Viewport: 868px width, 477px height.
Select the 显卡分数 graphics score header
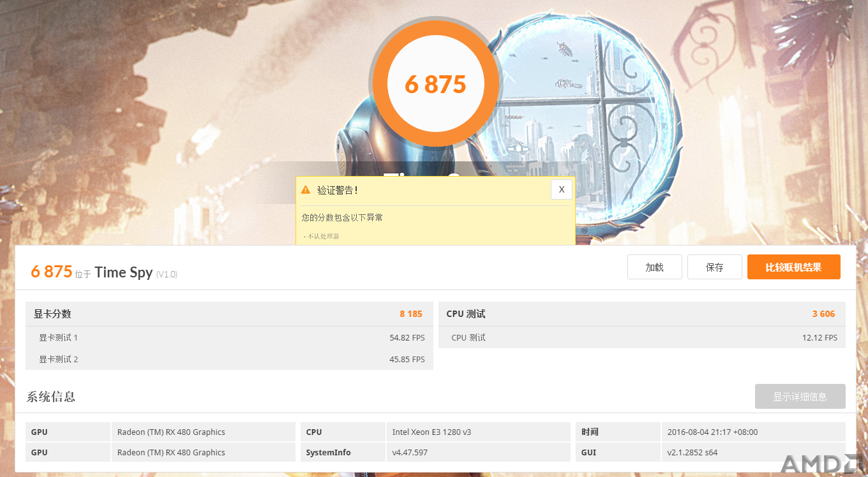pos(229,314)
